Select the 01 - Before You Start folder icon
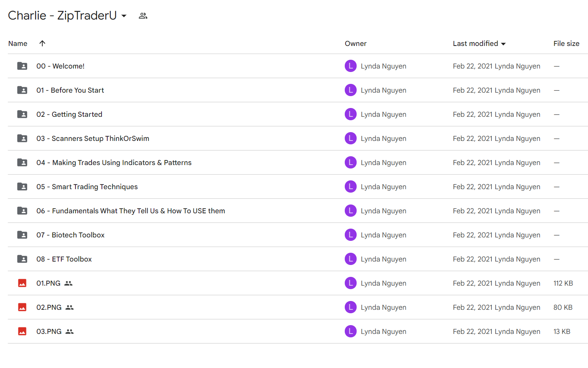 22,90
